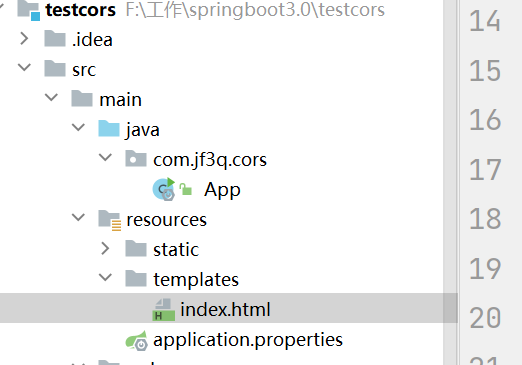The image size is (522, 365).
Task: Click the .idea folder icon
Action: (x=55, y=39)
